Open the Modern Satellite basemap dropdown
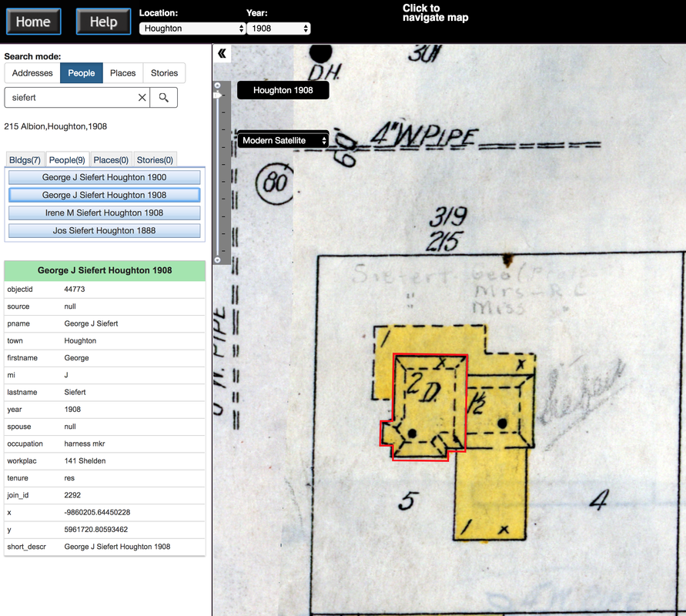Image resolution: width=686 pixels, height=616 pixels. (x=283, y=140)
